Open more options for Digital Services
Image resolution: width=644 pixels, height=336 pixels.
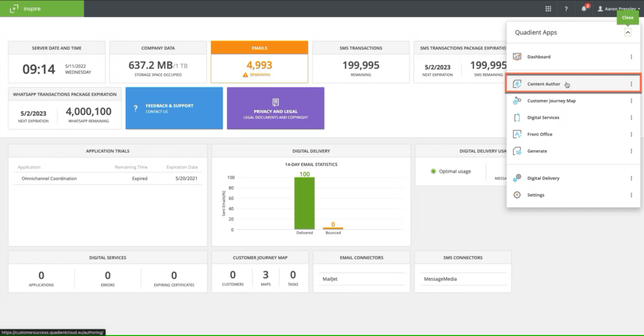pyautogui.click(x=631, y=117)
